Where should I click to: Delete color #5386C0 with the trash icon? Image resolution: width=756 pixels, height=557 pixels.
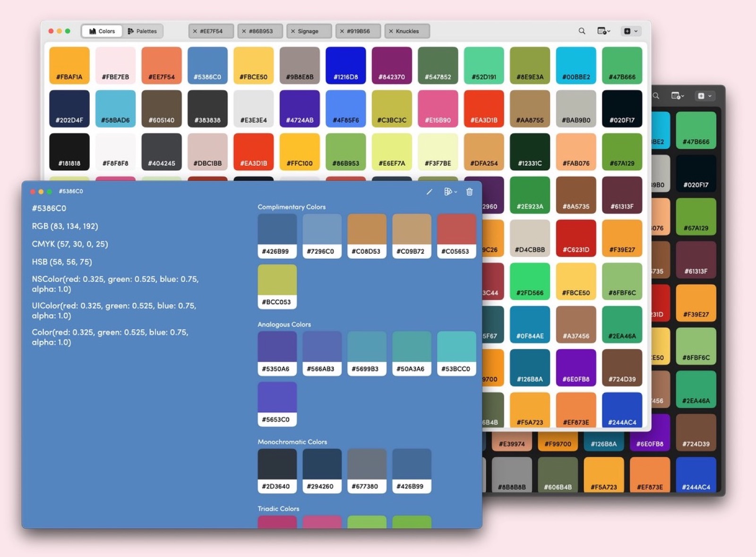click(x=469, y=192)
